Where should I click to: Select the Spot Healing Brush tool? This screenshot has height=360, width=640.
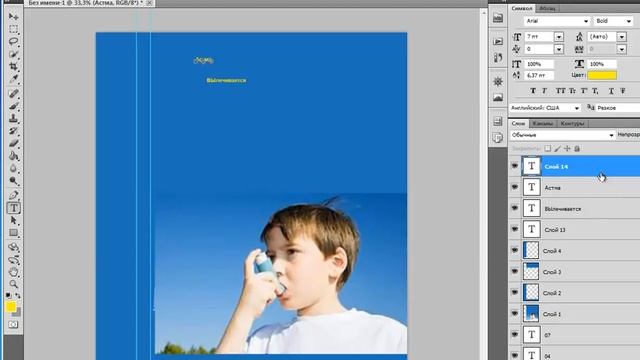click(13, 93)
